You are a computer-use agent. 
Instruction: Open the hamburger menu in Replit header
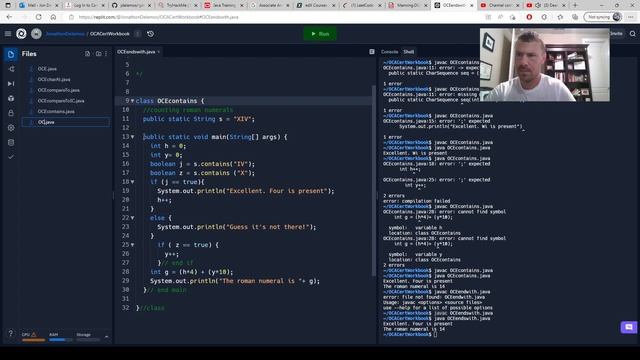(8, 34)
